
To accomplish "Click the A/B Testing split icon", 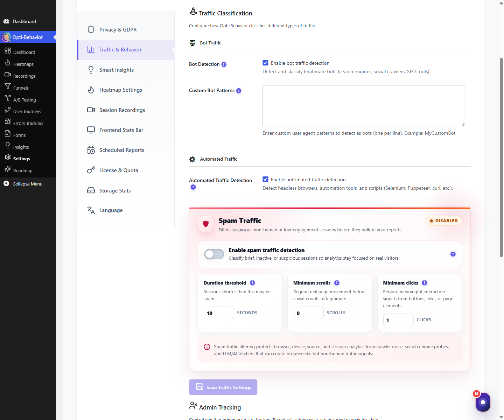I will point(8,98).
